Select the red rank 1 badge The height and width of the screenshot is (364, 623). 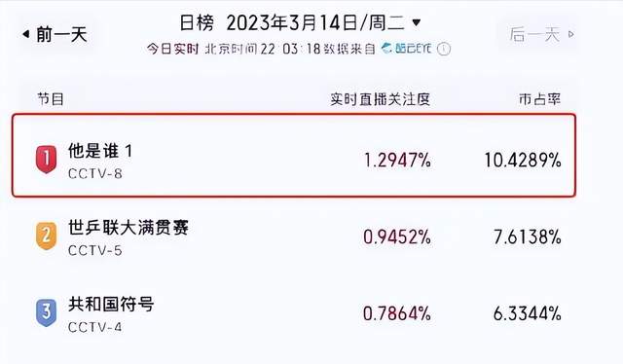click(x=47, y=159)
